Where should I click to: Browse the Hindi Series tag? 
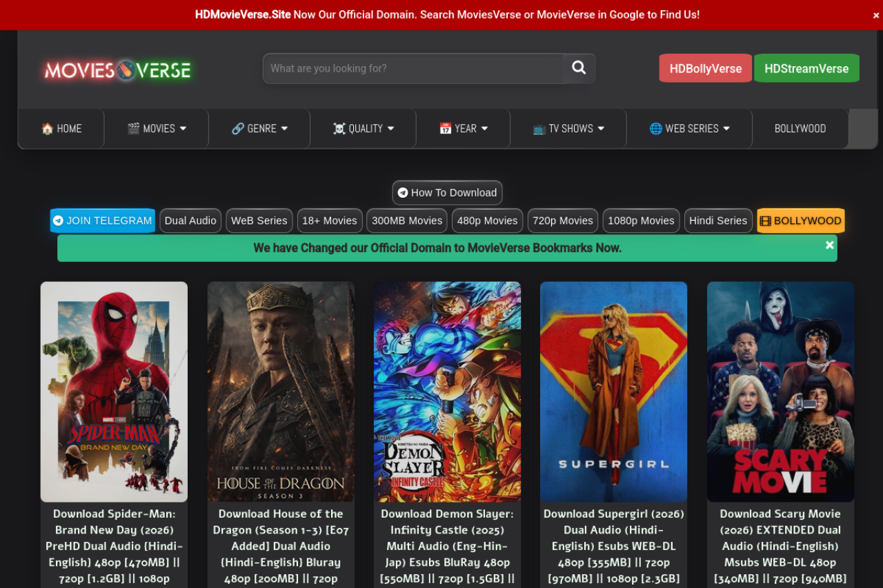pyautogui.click(x=718, y=221)
